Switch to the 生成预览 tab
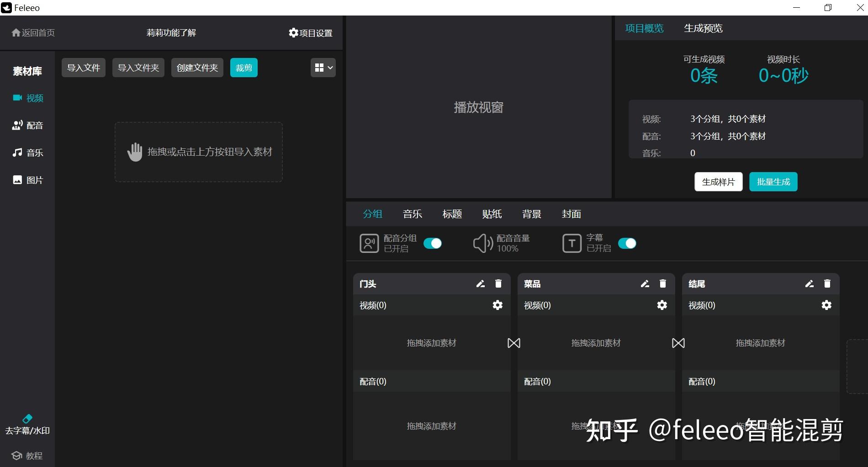868x467 pixels. (703, 28)
